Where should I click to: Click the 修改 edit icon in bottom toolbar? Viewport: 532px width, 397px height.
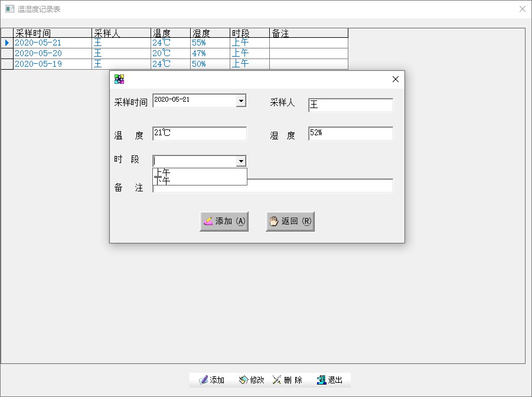243,380
